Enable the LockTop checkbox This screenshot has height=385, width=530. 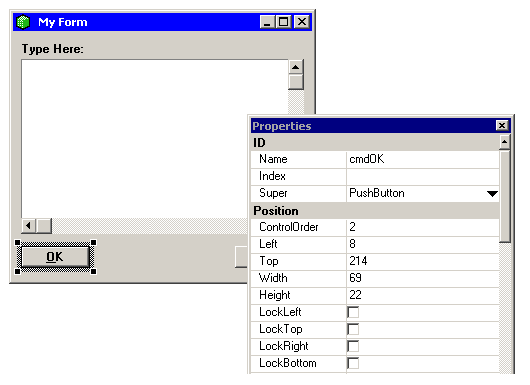point(353,329)
